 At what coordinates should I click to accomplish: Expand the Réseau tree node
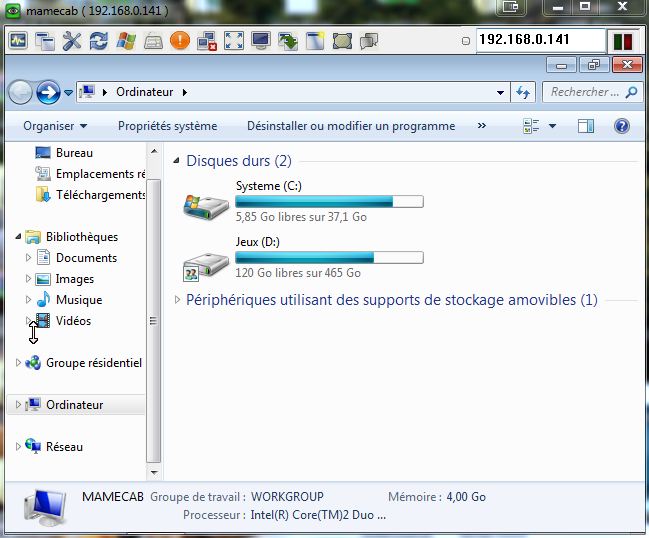click(18, 447)
